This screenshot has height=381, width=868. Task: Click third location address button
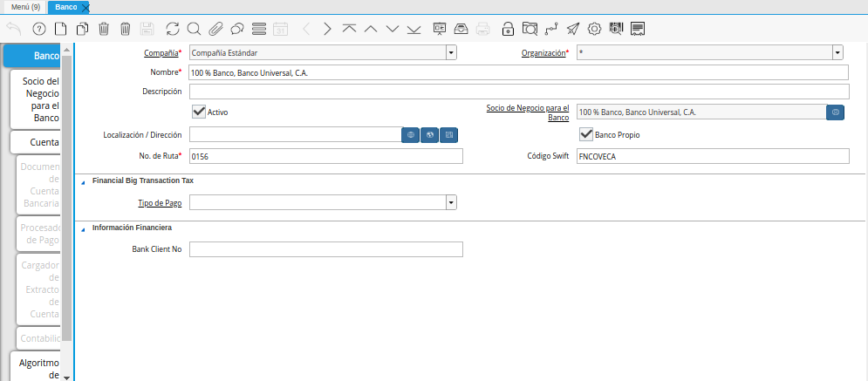pyautogui.click(x=449, y=134)
